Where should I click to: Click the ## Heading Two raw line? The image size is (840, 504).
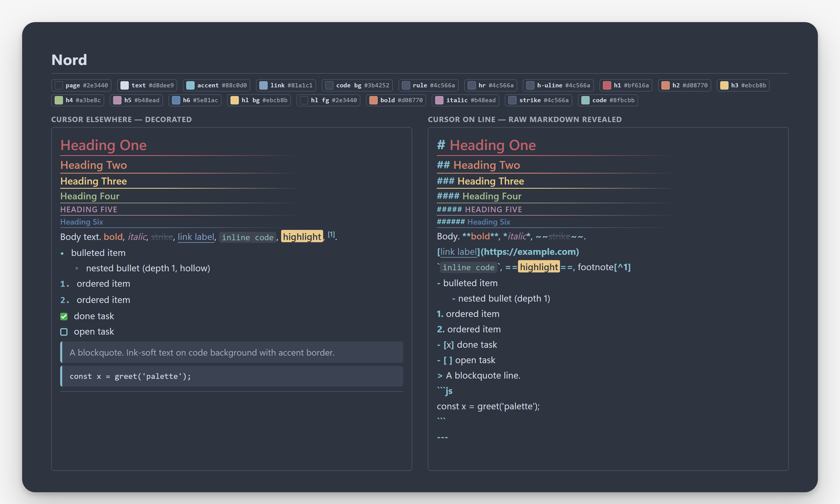[479, 165]
